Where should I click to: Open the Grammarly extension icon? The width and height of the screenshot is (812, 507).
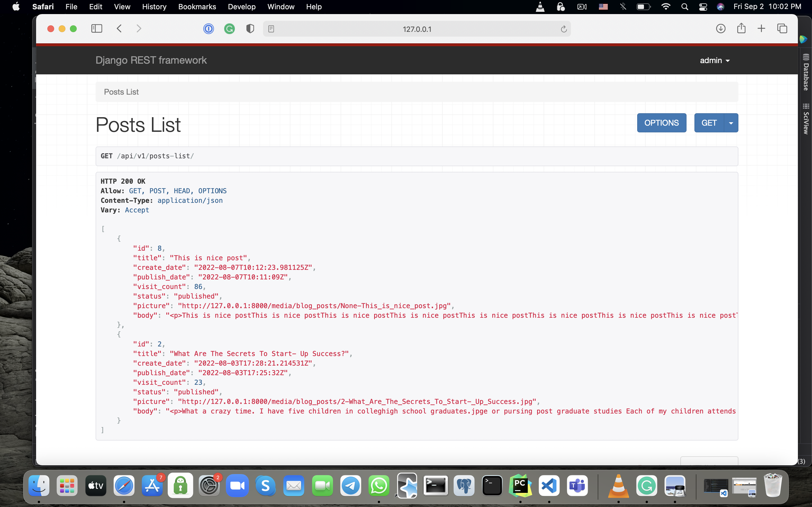[x=229, y=29]
